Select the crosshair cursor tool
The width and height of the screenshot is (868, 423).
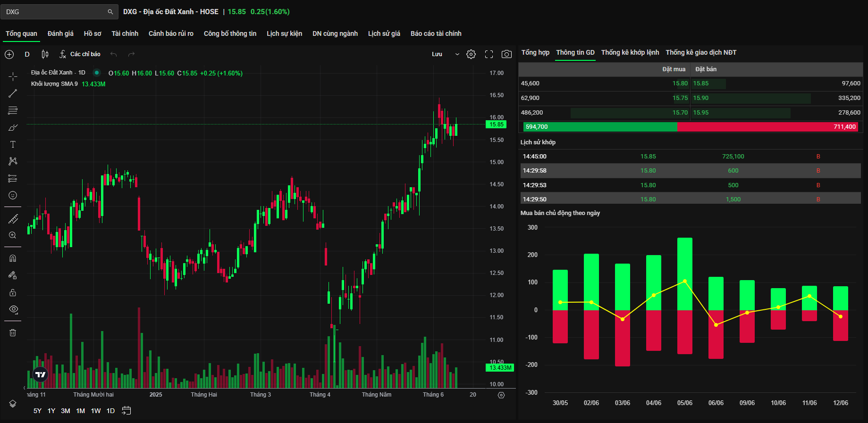click(13, 76)
